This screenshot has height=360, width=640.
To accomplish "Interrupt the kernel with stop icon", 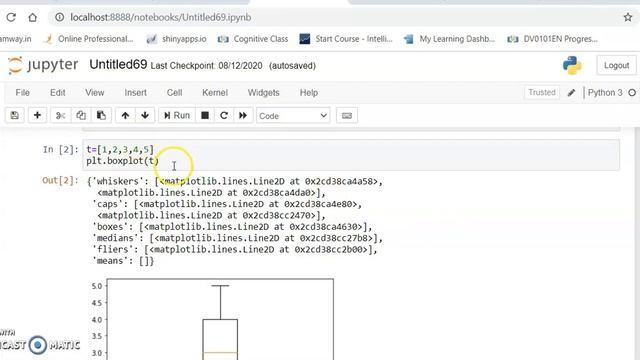I will tap(205, 116).
